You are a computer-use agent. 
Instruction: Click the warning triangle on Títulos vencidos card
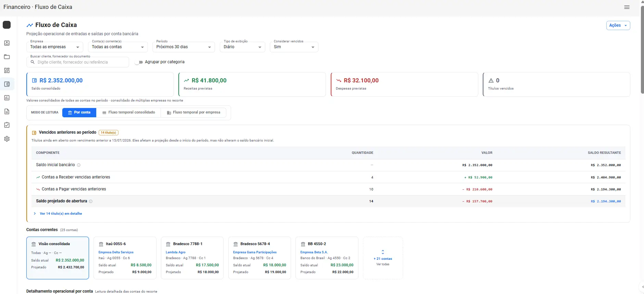491,81
